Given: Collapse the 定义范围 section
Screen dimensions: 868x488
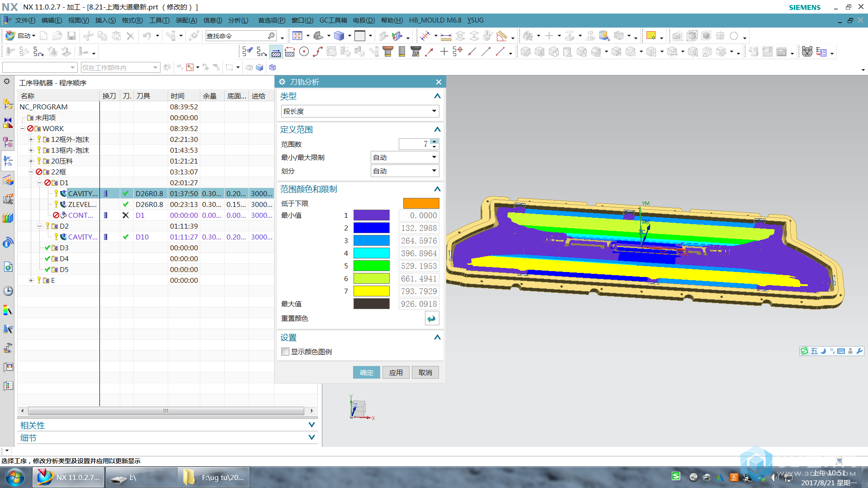Looking at the screenshot, I should coord(437,129).
